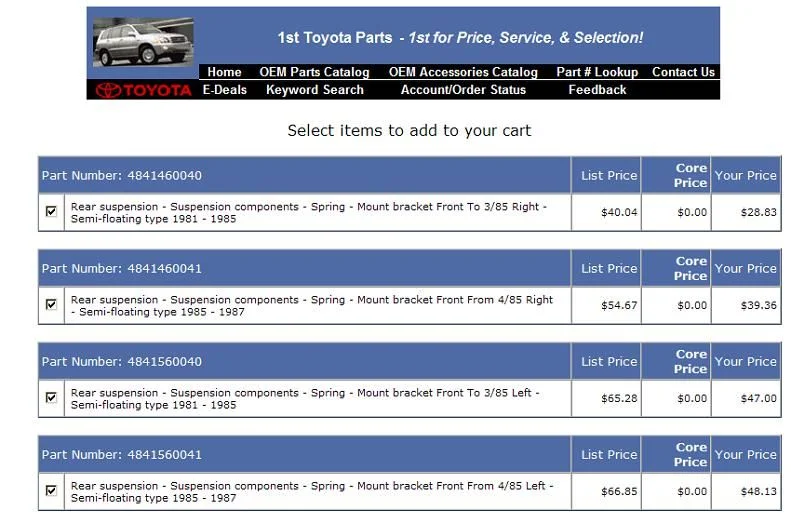791x523 pixels.
Task: Click the SUV vehicle thumbnail image
Action: (x=142, y=43)
